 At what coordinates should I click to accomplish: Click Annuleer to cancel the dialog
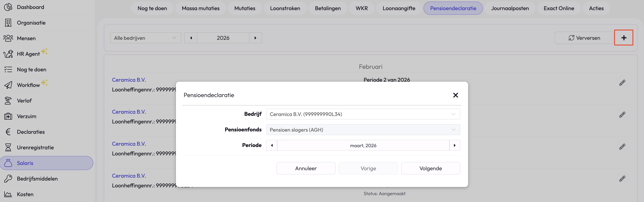click(x=306, y=168)
